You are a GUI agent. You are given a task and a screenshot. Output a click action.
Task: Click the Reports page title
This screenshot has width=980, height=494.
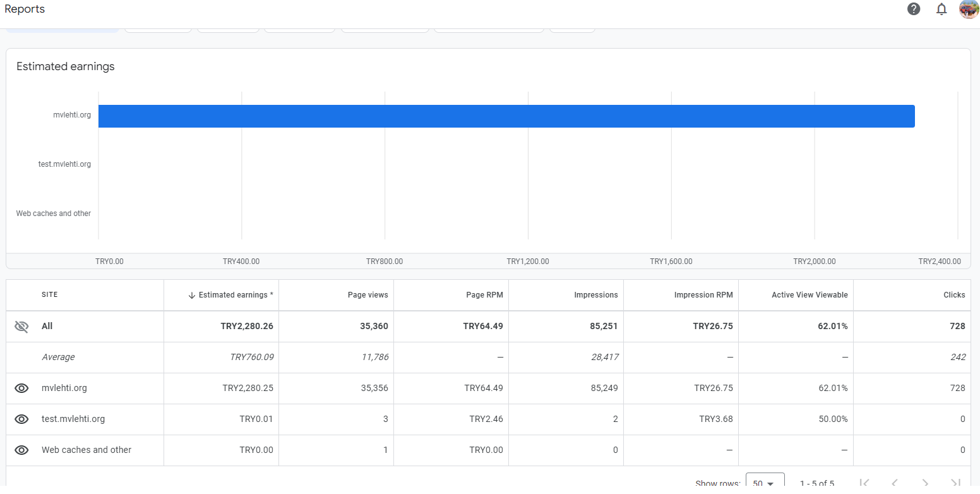pyautogui.click(x=25, y=9)
